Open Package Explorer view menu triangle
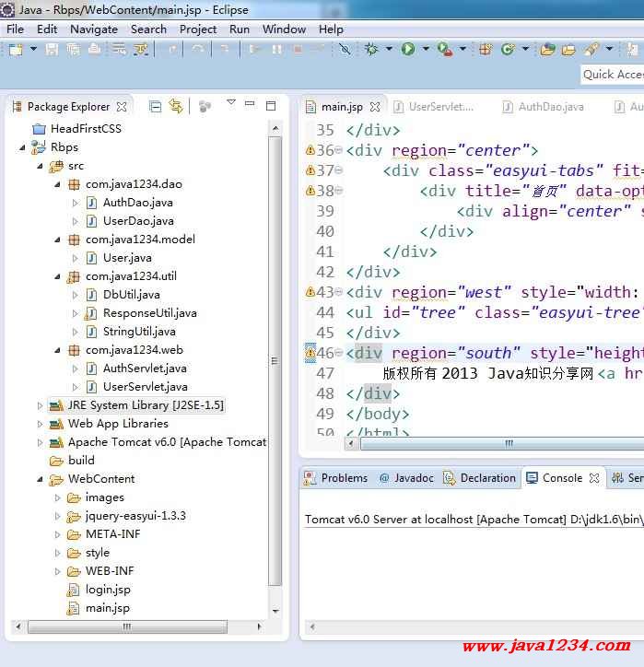This screenshot has width=644, height=667. 231,102
